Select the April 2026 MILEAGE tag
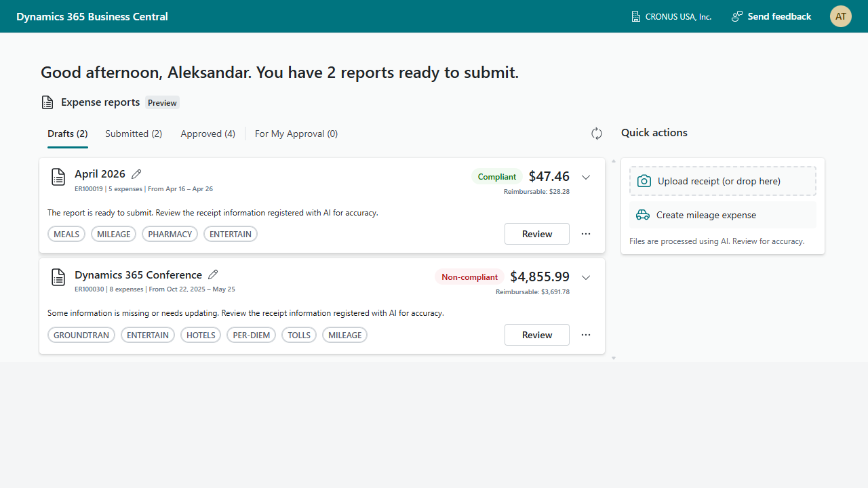Viewport: 868px width, 488px height. [x=114, y=234]
